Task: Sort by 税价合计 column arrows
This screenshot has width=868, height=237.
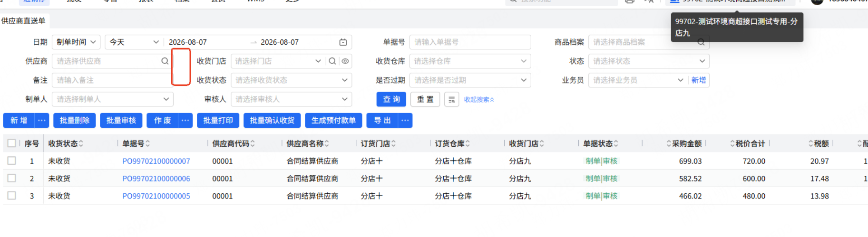Action: point(732,143)
